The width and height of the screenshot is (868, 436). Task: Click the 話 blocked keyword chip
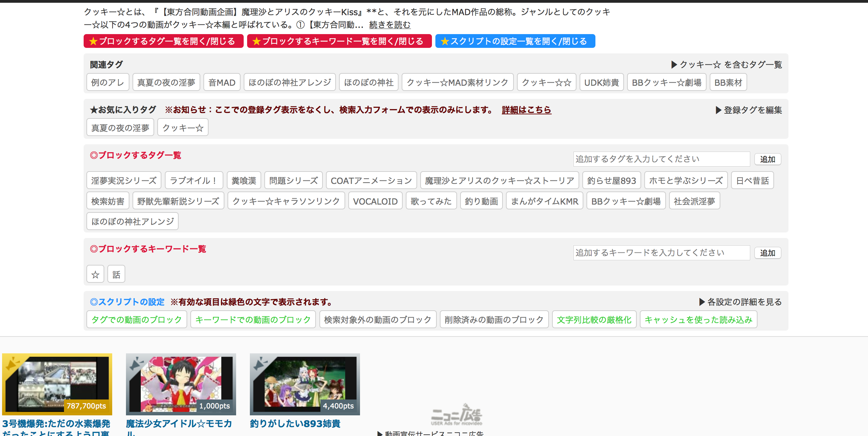click(116, 274)
